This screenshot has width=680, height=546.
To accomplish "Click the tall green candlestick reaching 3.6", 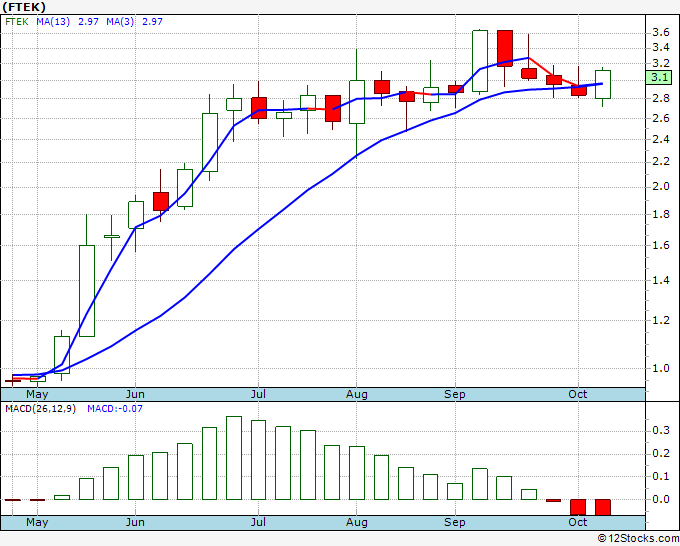I will point(480,61).
